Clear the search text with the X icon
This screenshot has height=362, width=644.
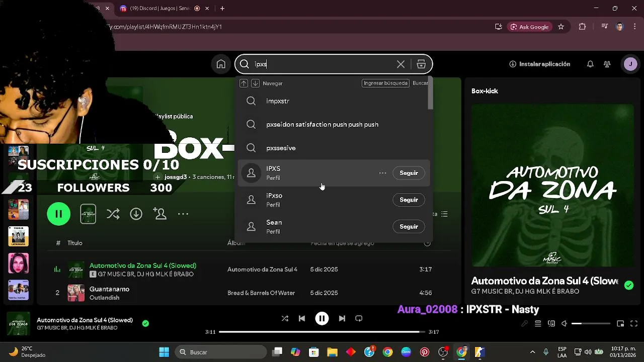point(400,64)
